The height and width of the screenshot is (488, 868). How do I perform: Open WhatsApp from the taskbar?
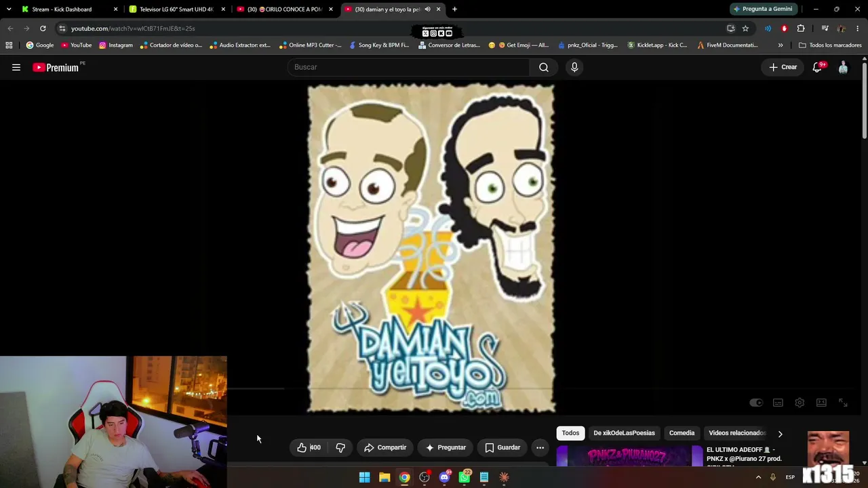pos(465,477)
